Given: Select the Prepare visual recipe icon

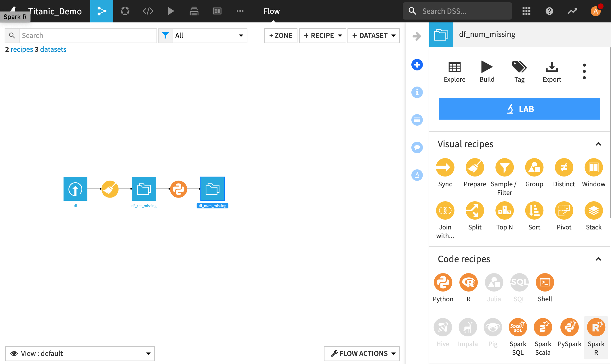Looking at the screenshot, I should pos(475,168).
